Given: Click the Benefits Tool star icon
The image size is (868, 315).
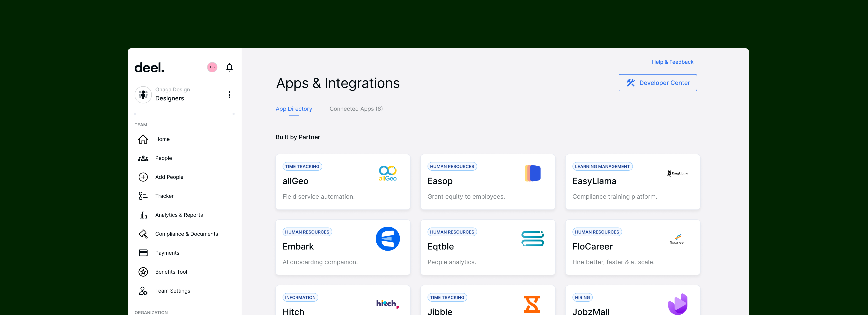Looking at the screenshot, I should [143, 272].
